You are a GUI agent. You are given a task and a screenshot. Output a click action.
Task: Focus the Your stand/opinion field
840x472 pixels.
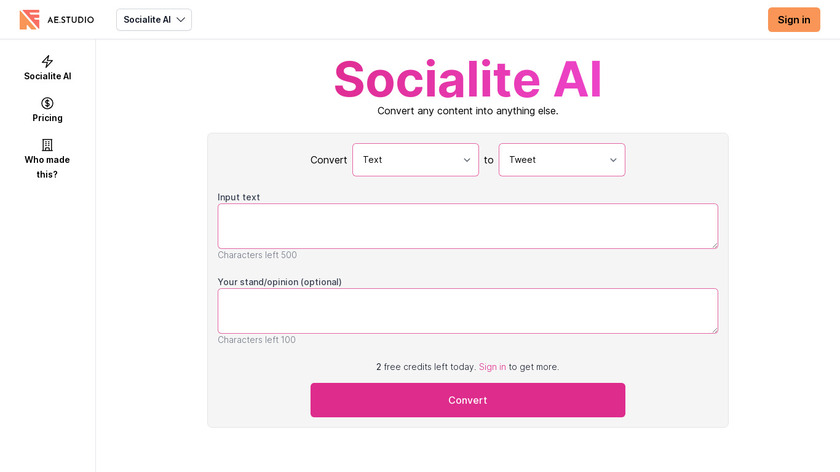coord(467,311)
